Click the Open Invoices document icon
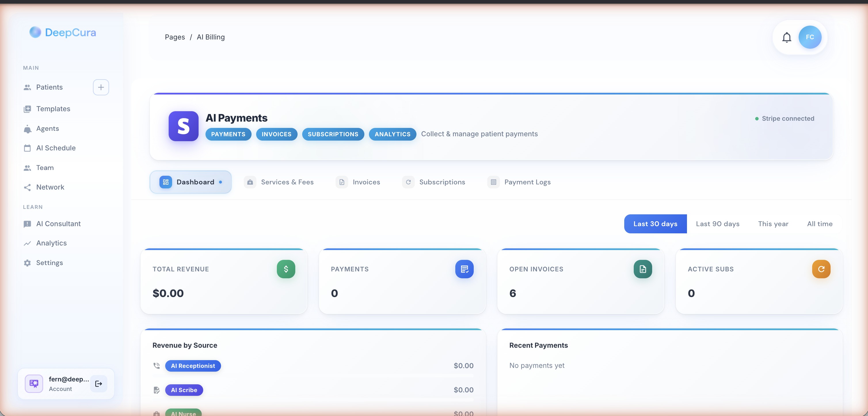The image size is (868, 416). point(643,269)
